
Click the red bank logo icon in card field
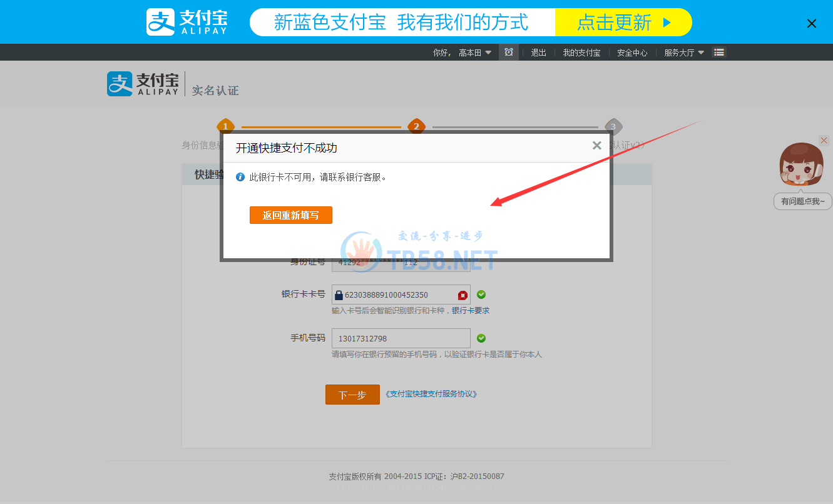(462, 295)
